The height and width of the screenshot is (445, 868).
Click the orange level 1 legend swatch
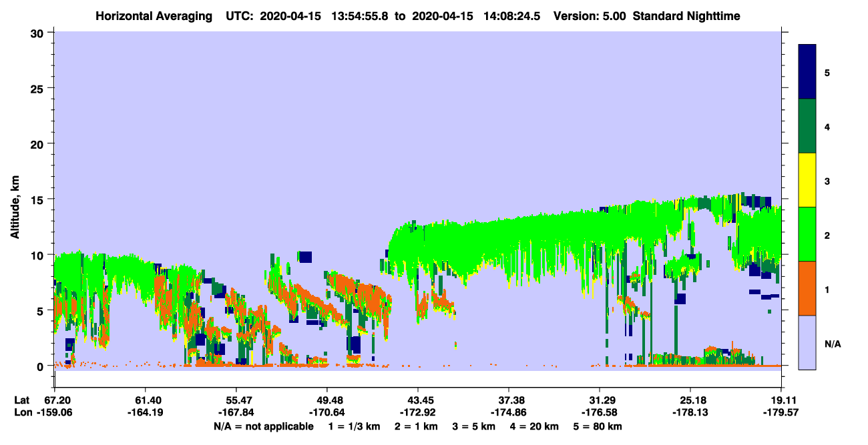[807, 288]
